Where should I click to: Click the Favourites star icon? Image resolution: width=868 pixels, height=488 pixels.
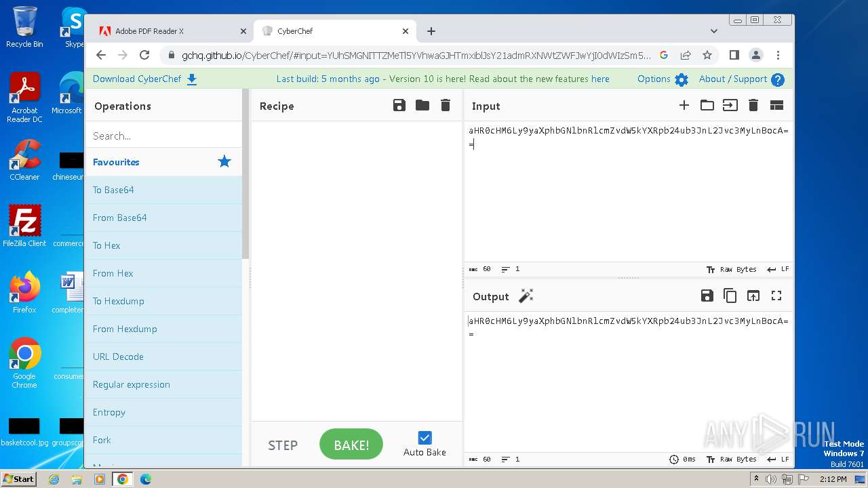[x=224, y=161]
